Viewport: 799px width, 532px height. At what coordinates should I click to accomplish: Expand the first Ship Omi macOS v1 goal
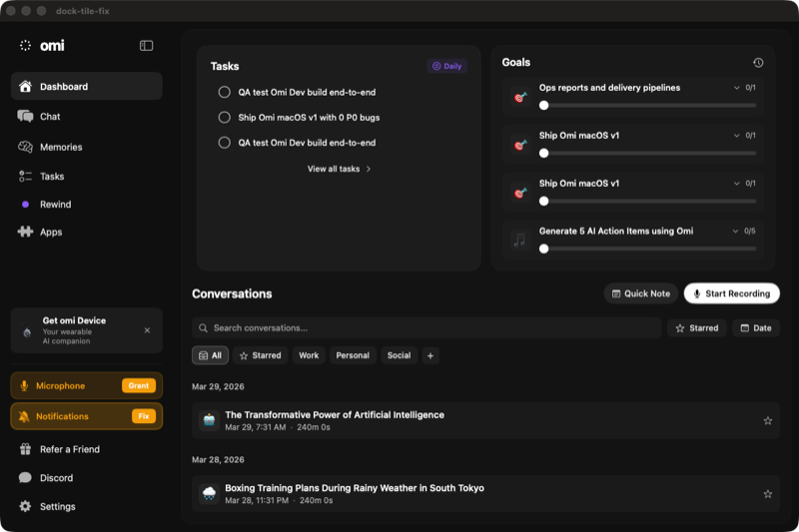(x=736, y=136)
